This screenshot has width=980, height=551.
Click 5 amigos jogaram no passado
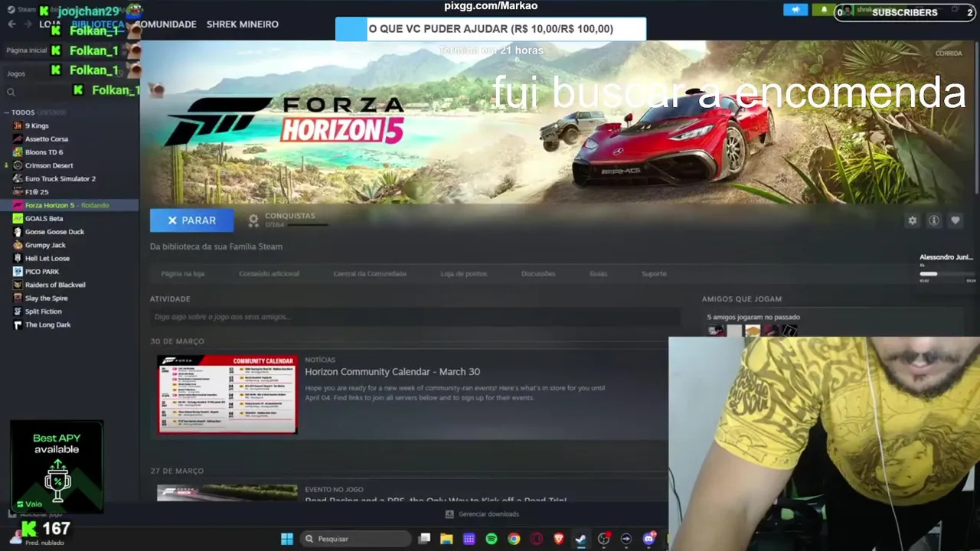pos(753,317)
